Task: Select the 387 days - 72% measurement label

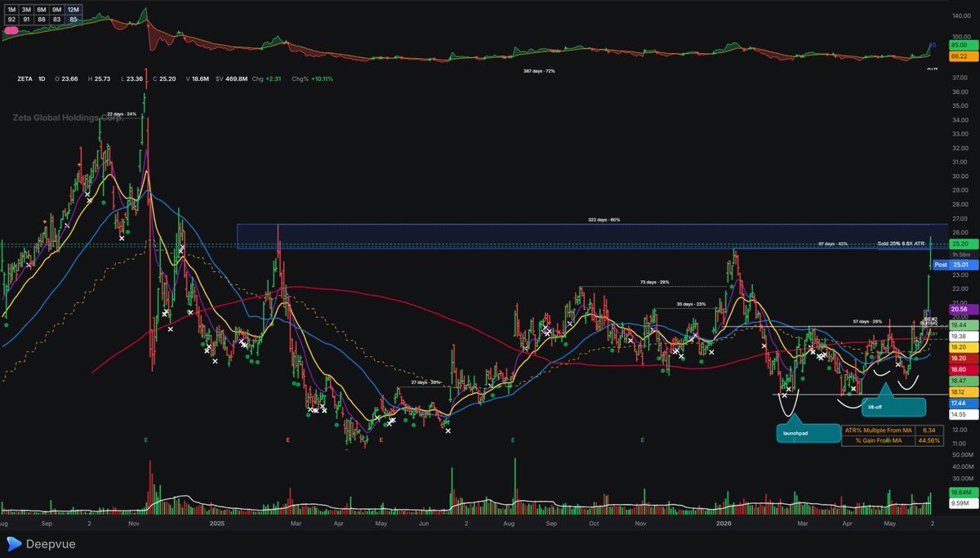Action: pyautogui.click(x=539, y=71)
